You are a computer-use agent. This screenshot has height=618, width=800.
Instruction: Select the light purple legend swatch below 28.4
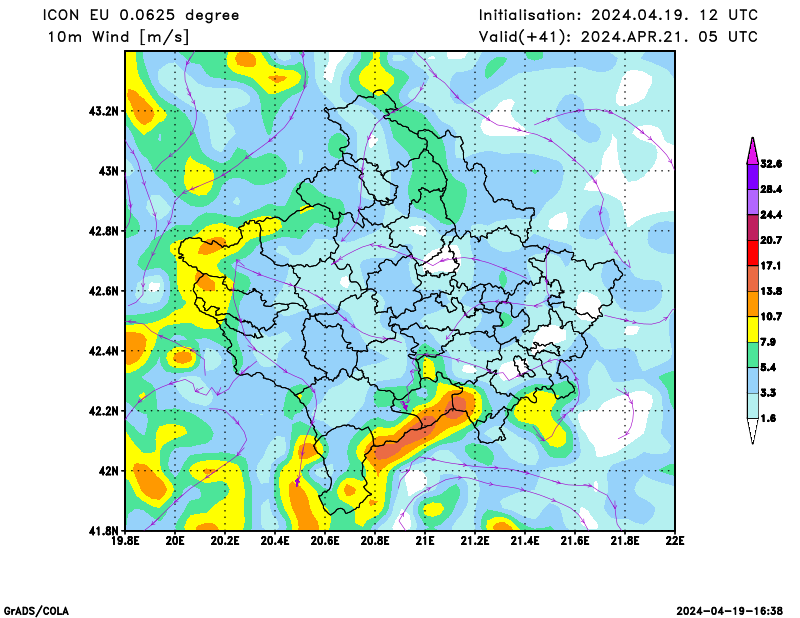point(753,202)
